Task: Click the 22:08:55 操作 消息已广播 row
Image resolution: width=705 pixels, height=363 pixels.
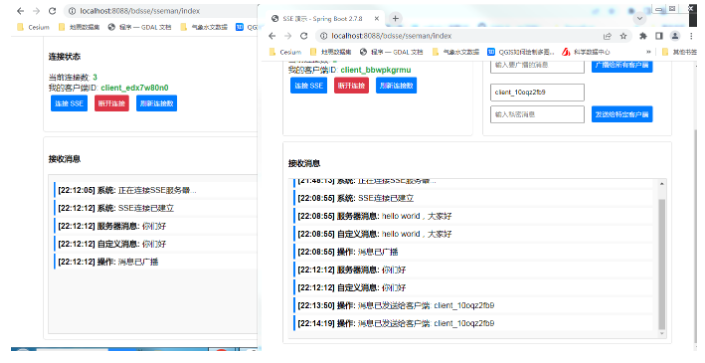Action: click(473, 252)
